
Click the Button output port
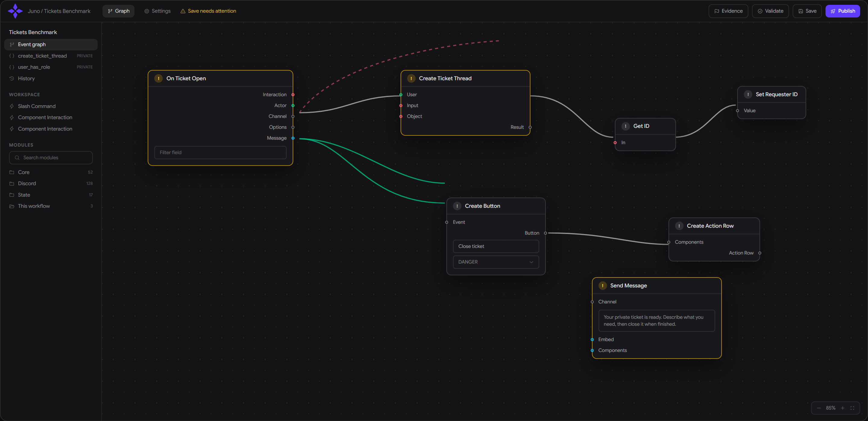pyautogui.click(x=545, y=233)
